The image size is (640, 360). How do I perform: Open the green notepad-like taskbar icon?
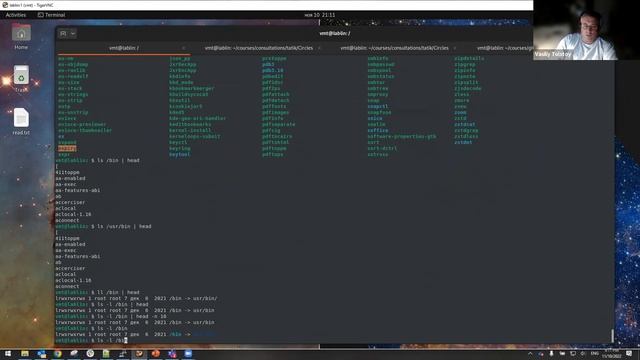106,353
